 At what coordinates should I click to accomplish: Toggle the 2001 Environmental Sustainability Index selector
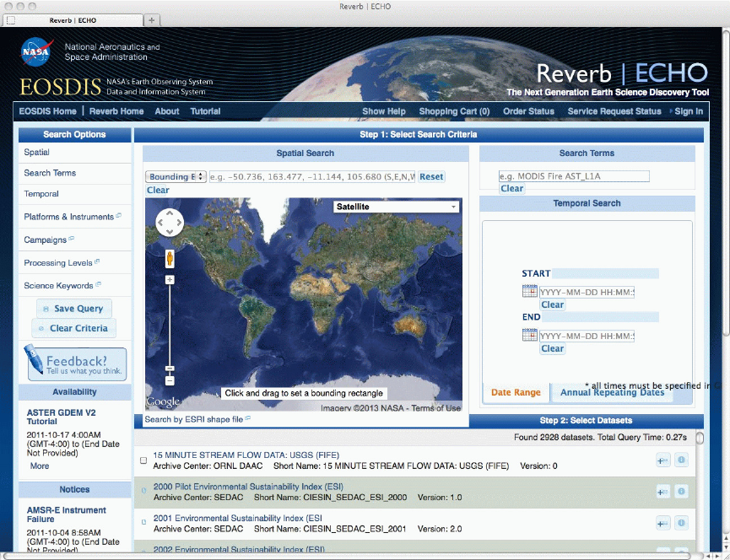143,522
